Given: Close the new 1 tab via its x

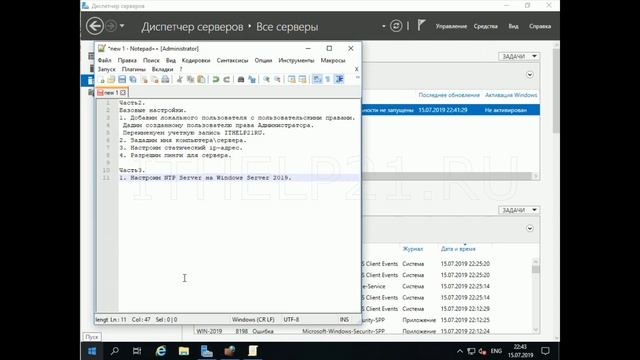Looking at the screenshot, I should (123, 93).
